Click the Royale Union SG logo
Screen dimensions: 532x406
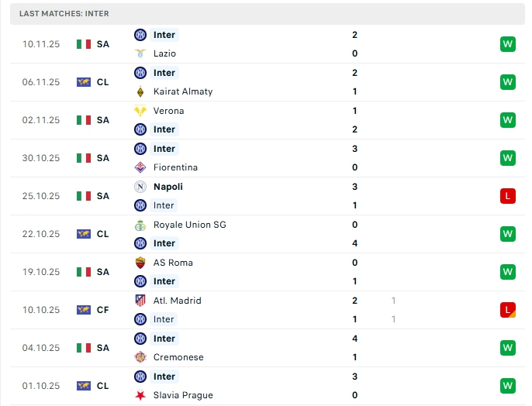point(140,225)
